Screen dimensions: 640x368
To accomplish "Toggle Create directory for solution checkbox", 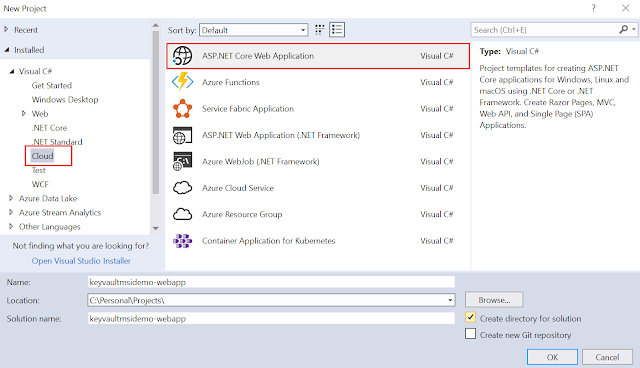I will point(470,317).
